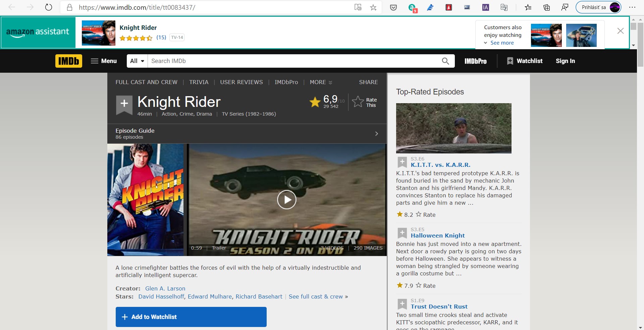This screenshot has width=644, height=330.
Task: Click Add to Watchlist button
Action: (x=191, y=317)
